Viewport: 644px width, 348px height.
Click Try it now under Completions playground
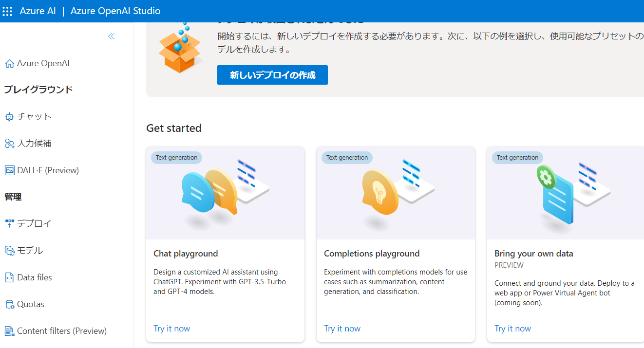[x=342, y=329]
